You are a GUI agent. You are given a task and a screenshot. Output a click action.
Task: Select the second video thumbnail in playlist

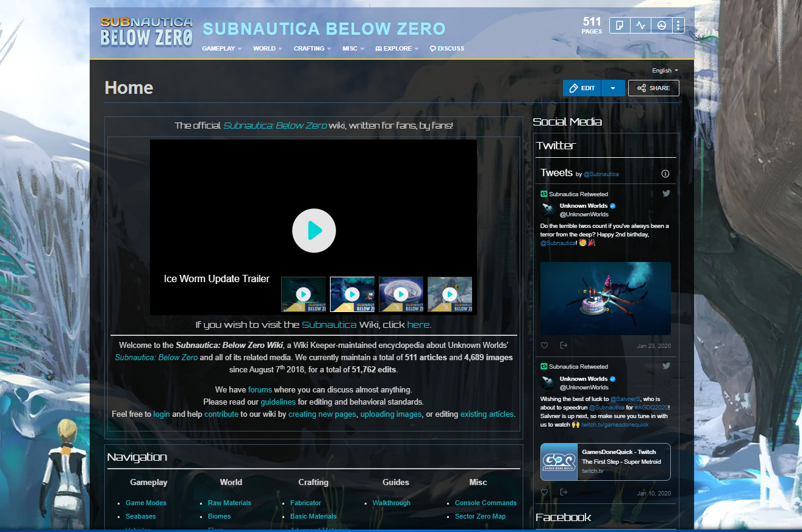coord(352,294)
